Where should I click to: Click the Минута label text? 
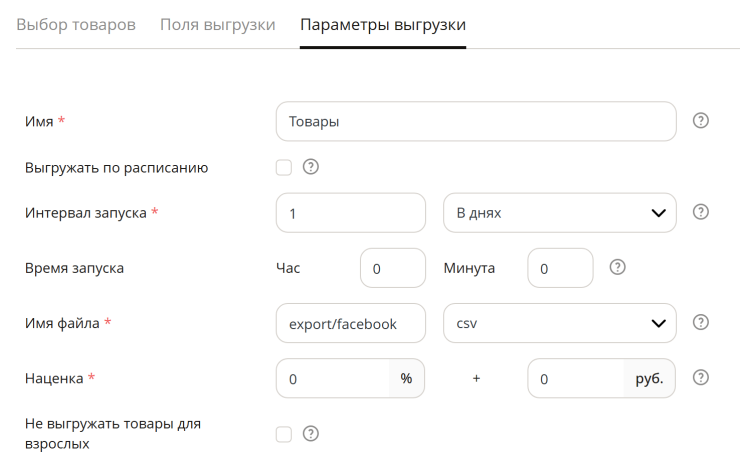point(469,268)
